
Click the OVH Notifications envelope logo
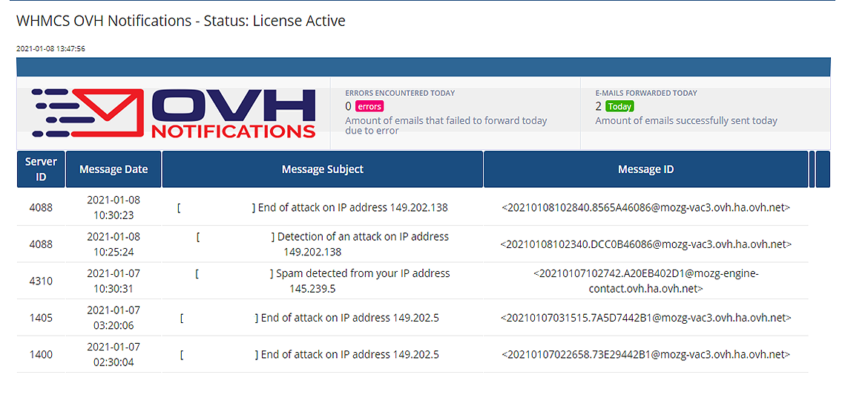pos(174,113)
